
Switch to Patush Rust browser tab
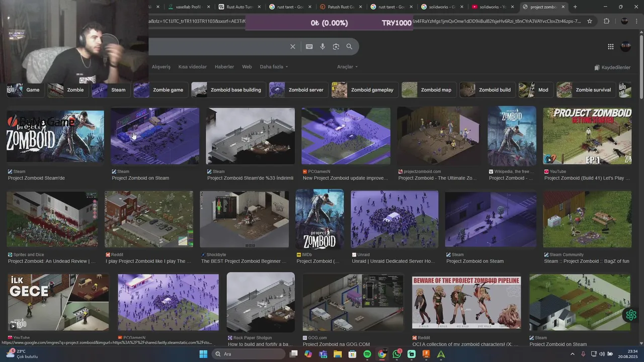coord(341,7)
